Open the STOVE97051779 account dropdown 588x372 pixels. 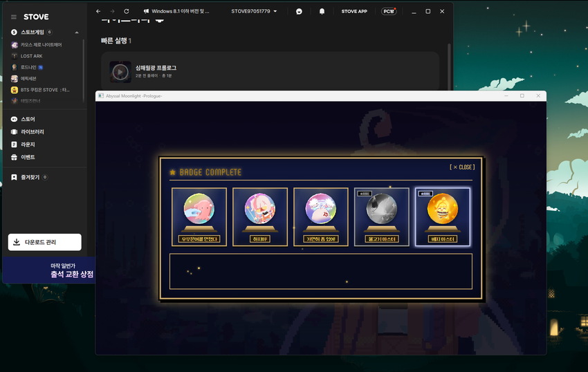(254, 11)
